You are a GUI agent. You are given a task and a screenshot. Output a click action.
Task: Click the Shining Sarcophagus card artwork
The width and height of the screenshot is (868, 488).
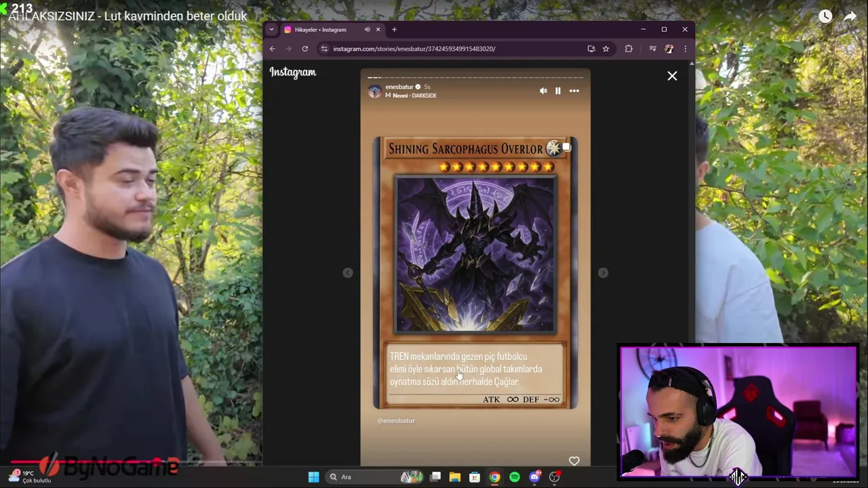(x=475, y=255)
